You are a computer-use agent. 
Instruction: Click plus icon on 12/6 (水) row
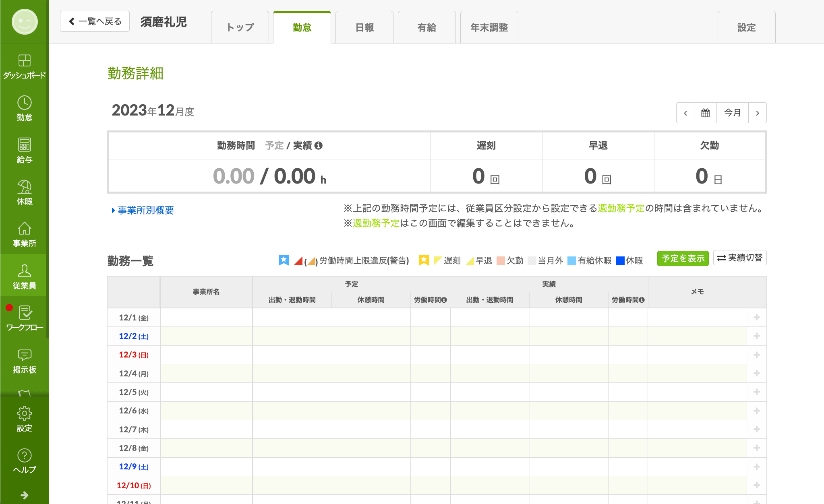(756, 411)
